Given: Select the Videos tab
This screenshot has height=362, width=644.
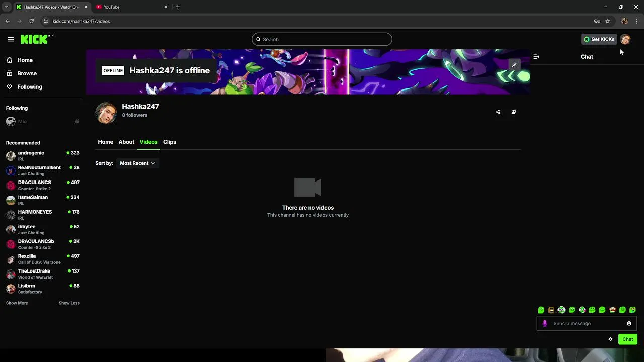Looking at the screenshot, I should click(148, 142).
